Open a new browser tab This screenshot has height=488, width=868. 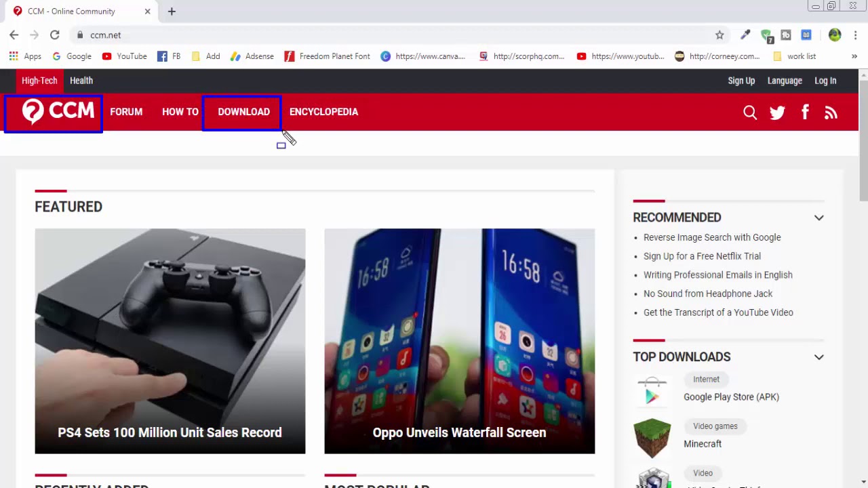click(172, 12)
